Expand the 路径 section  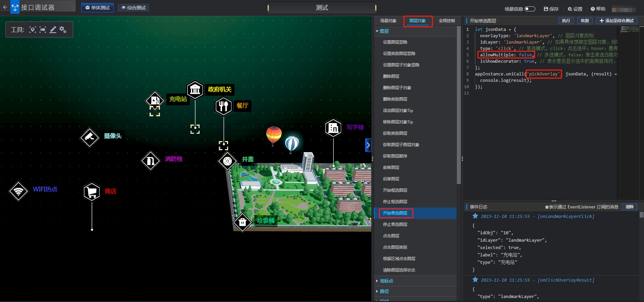[377, 291]
